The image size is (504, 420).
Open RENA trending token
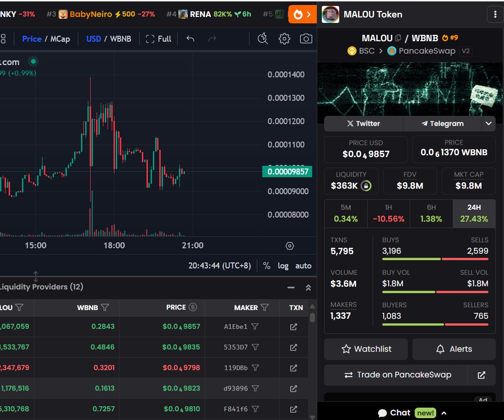point(209,14)
